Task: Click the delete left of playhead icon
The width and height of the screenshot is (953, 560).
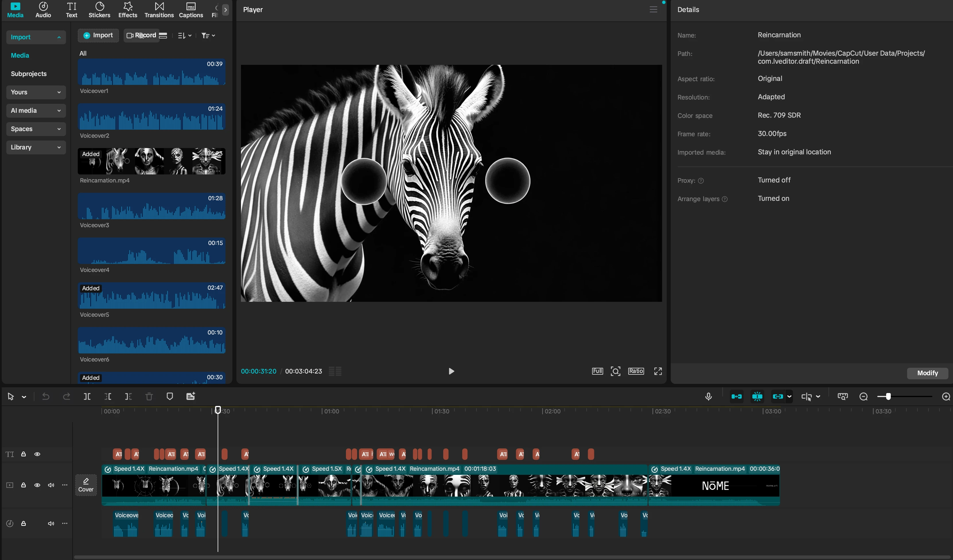Action: 108,396
